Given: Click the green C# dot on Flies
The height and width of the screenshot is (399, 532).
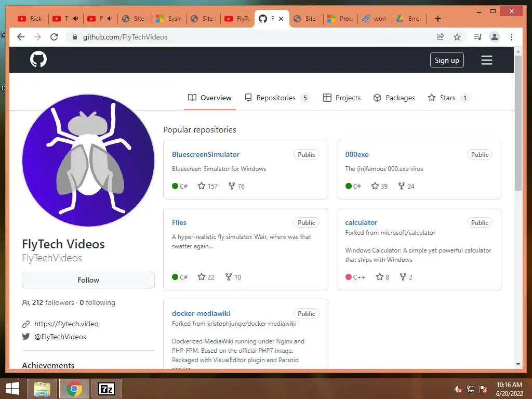Looking at the screenshot, I should tap(175, 277).
